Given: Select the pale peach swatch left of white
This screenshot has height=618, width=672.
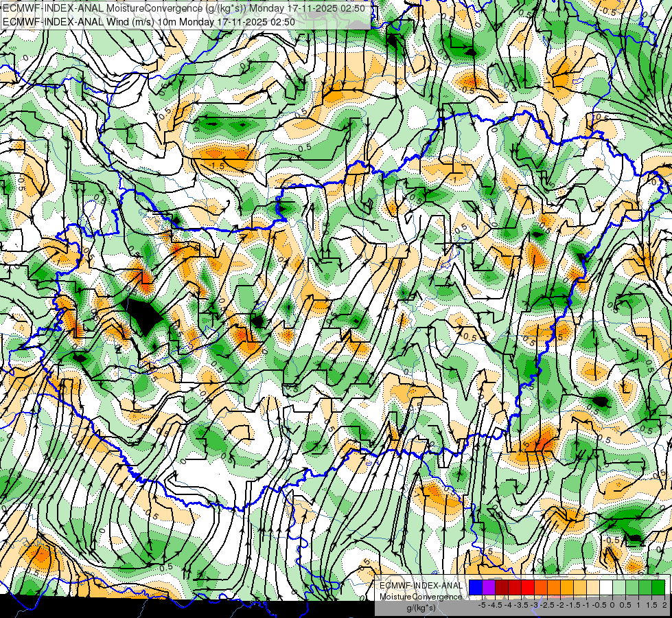Looking at the screenshot, I should click(592, 588).
